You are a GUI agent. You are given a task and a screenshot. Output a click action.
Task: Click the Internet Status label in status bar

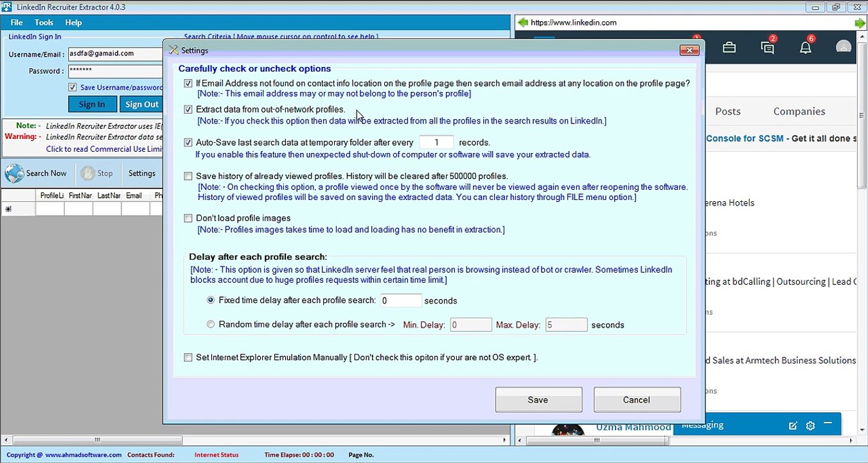point(217,455)
